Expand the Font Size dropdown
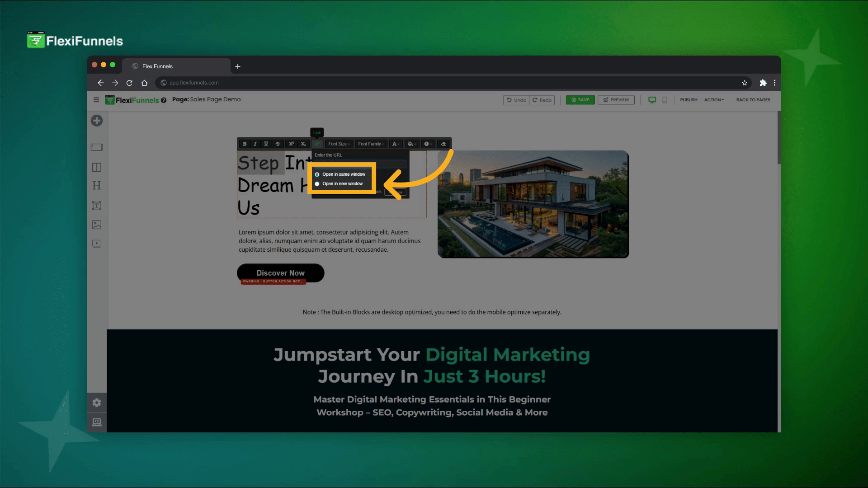The height and width of the screenshot is (488, 868). coord(339,144)
